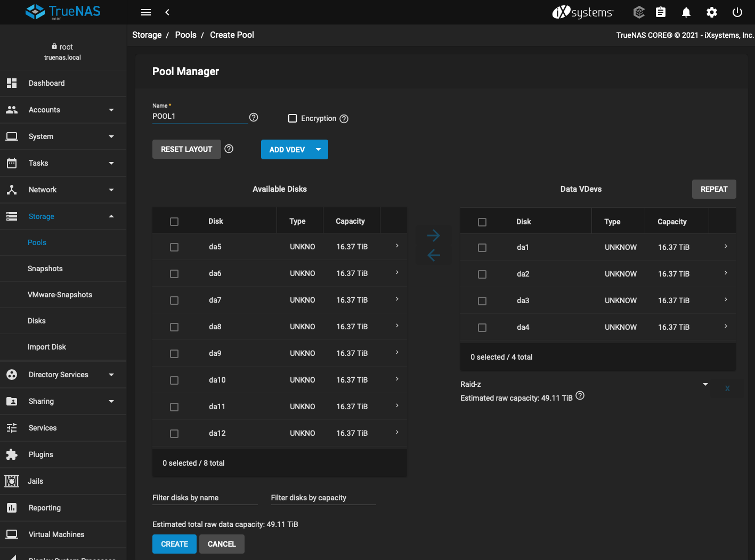This screenshot has width=755, height=560.
Task: Open the TrueCommand status icon
Action: 639,12
